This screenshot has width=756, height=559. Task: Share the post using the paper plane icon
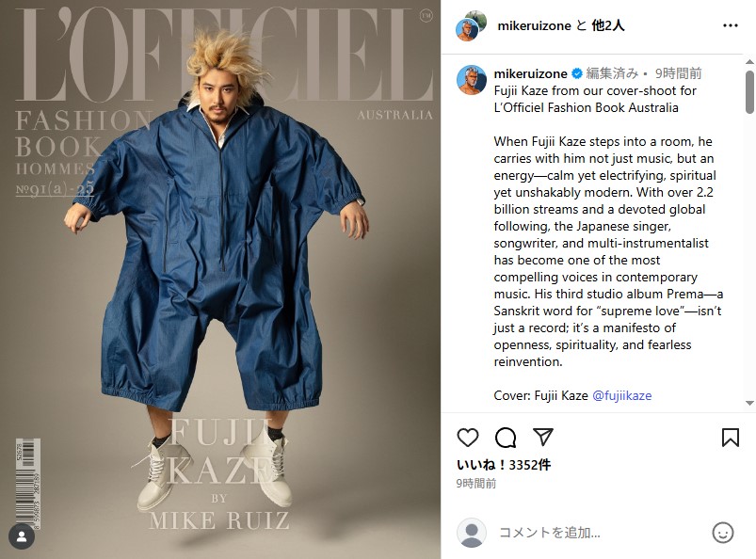coord(543,437)
